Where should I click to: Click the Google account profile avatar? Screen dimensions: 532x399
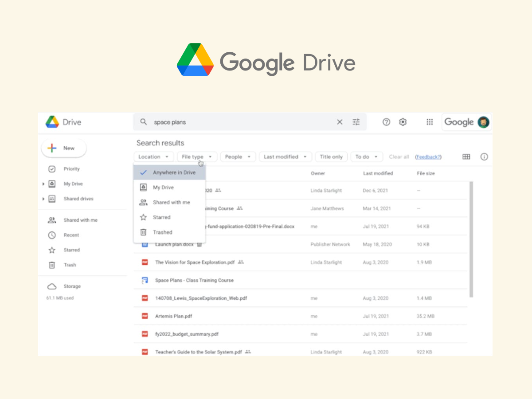(483, 122)
